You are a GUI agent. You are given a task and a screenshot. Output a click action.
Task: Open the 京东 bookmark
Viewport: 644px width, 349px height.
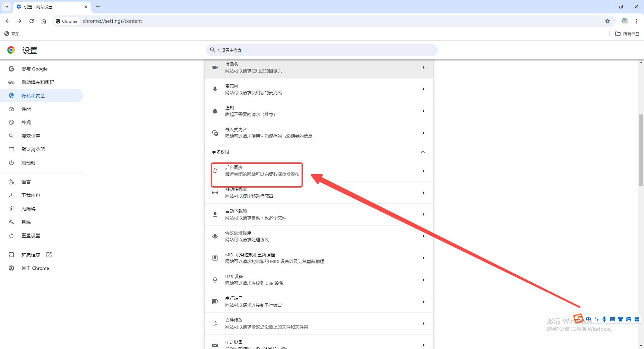[12, 34]
